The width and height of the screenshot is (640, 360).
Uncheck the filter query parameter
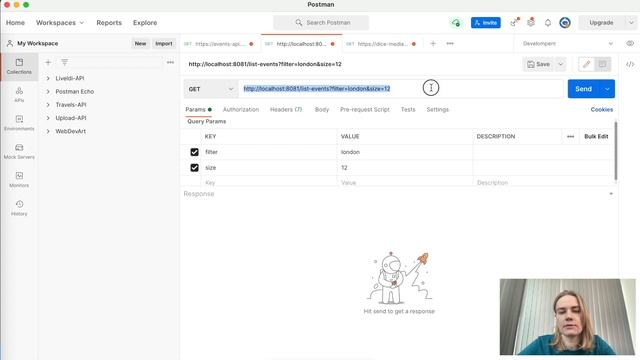[194, 152]
